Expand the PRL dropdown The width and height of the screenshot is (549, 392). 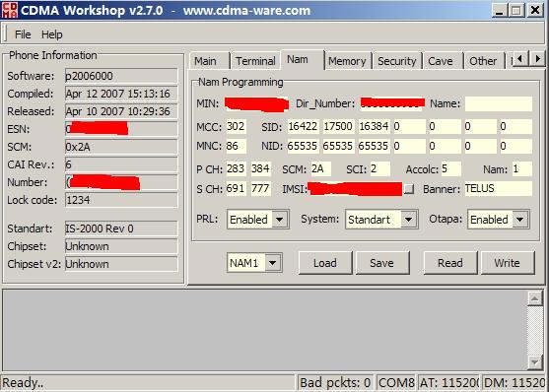279,220
